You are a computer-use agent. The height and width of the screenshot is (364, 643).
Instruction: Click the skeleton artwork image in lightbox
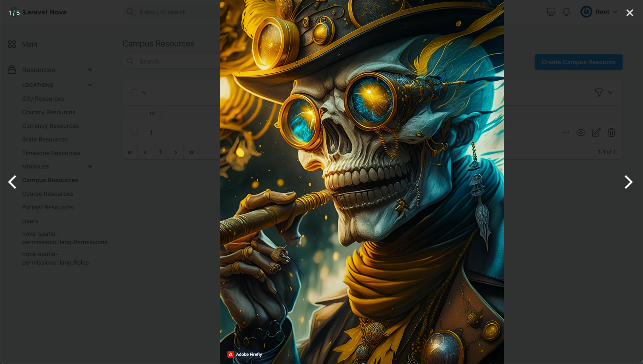pyautogui.click(x=362, y=182)
